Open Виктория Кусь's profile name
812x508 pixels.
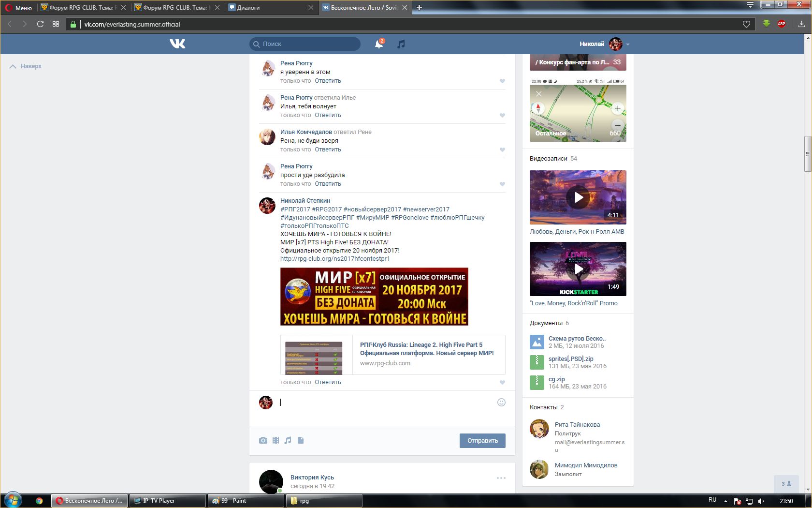click(312, 478)
